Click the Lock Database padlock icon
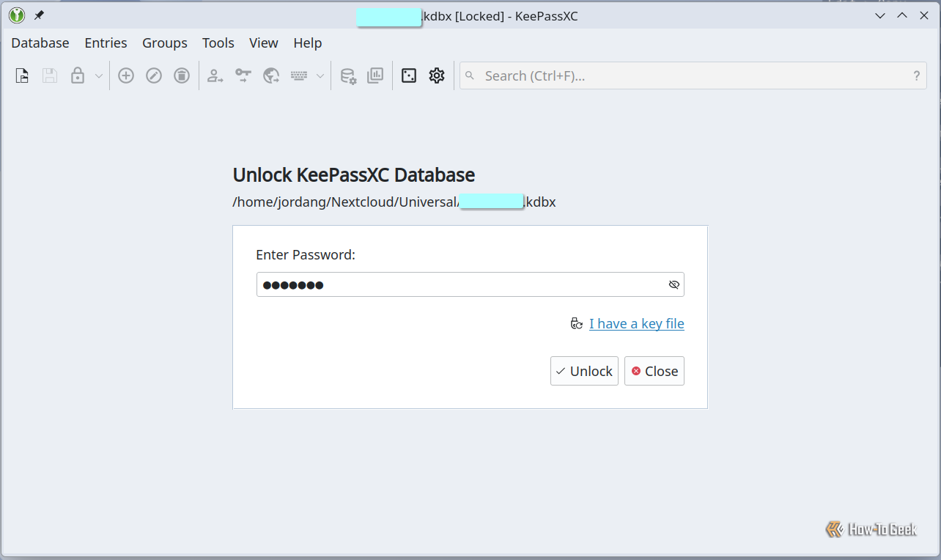The image size is (941, 560). [78, 75]
